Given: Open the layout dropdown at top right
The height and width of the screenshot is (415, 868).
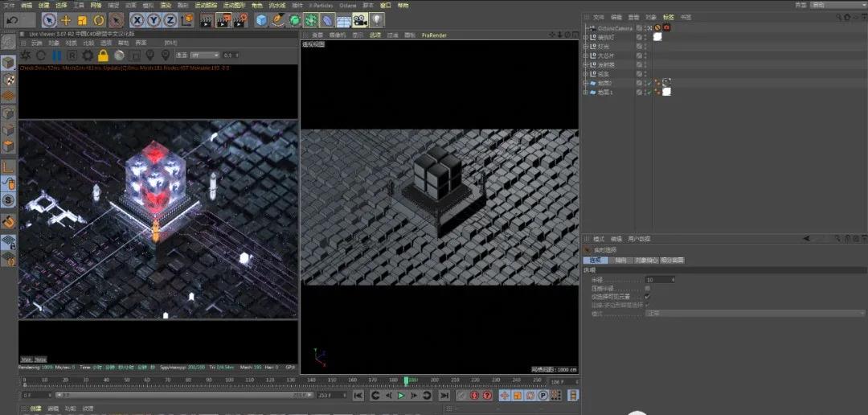Looking at the screenshot, I should point(837,5).
